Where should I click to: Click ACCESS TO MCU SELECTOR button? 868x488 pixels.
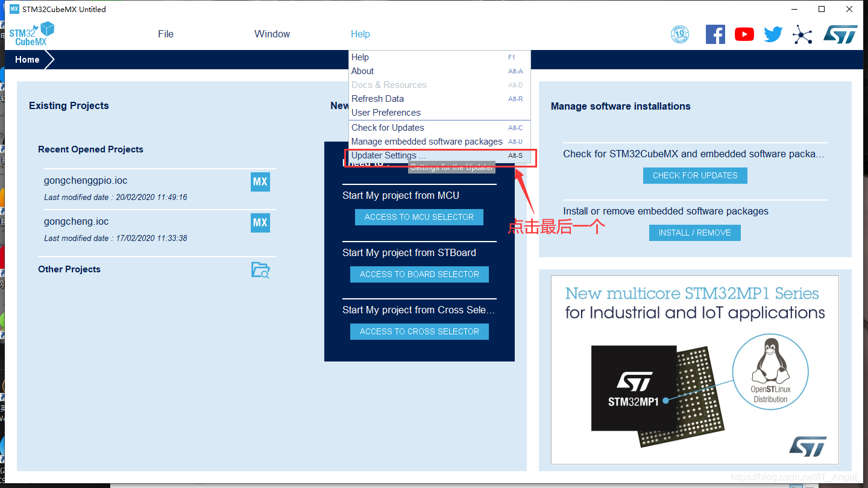pyautogui.click(x=420, y=217)
